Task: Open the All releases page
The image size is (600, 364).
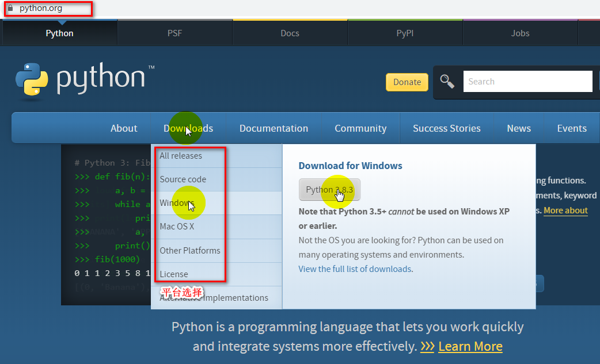Action: click(181, 155)
